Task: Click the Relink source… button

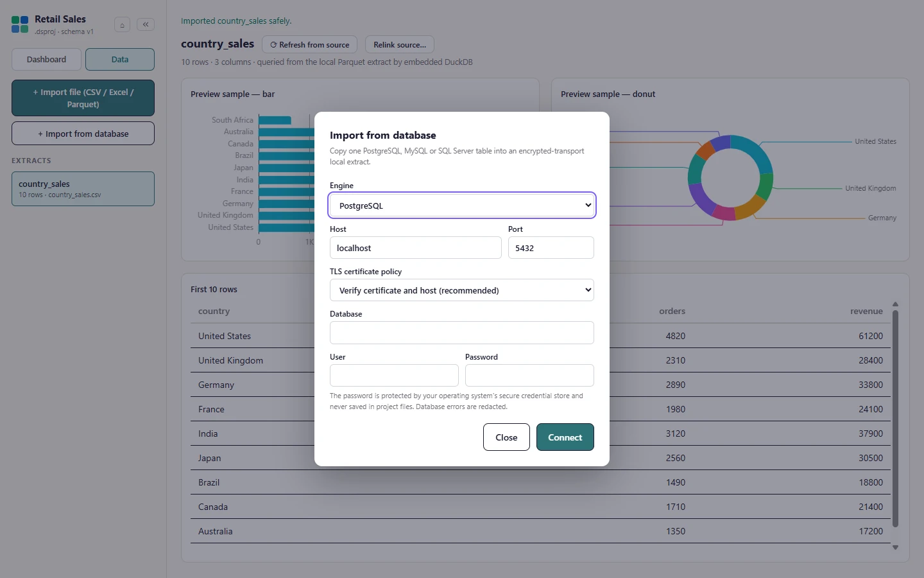Action: [400, 45]
